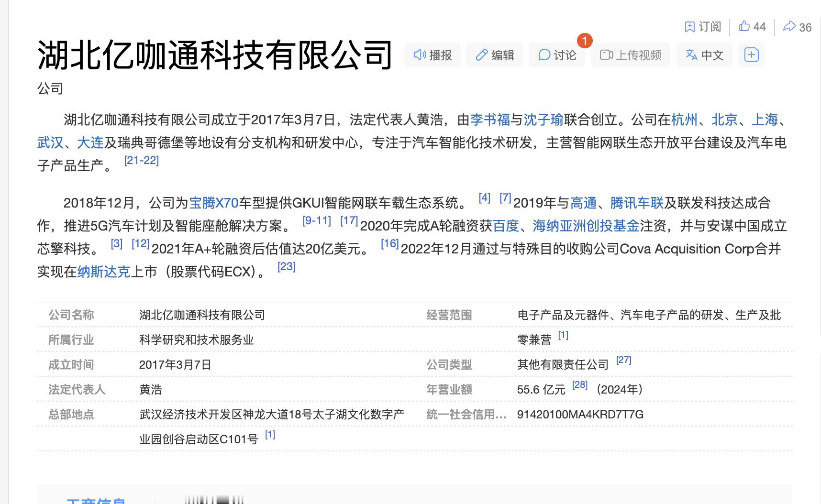821x504 pixels.
Task: Click the 公司名称 field label
Action: coord(71,315)
